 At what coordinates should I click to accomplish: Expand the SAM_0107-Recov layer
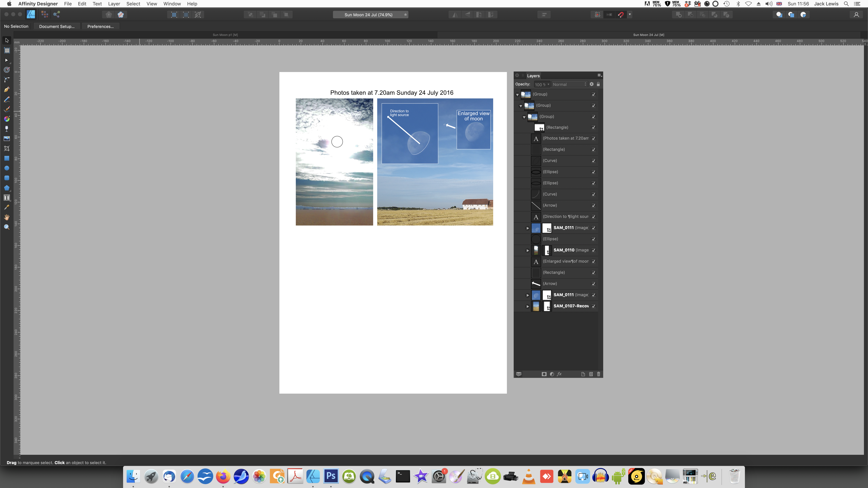(528, 306)
